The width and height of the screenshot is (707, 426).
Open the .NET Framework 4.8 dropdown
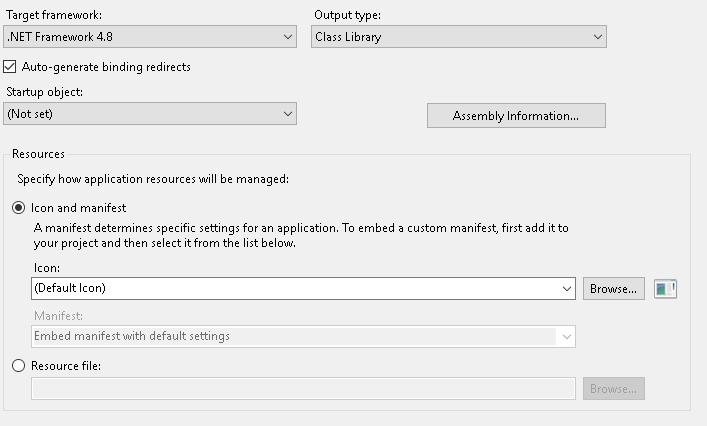coord(150,37)
